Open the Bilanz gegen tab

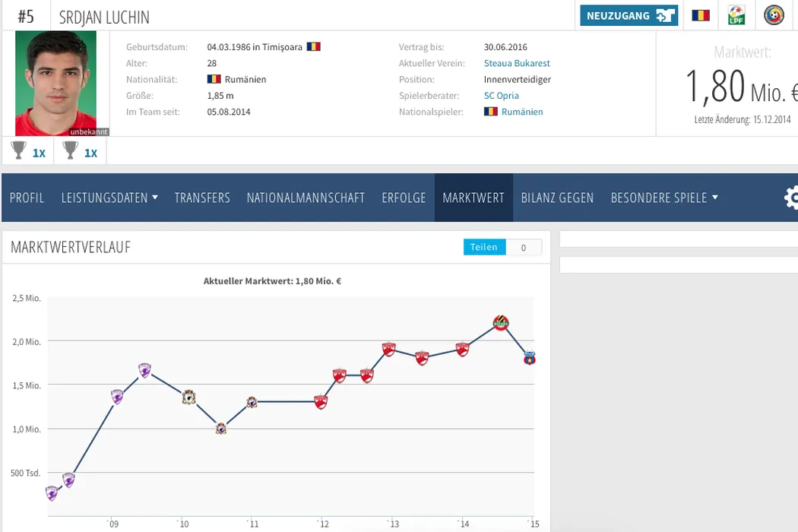click(x=557, y=198)
